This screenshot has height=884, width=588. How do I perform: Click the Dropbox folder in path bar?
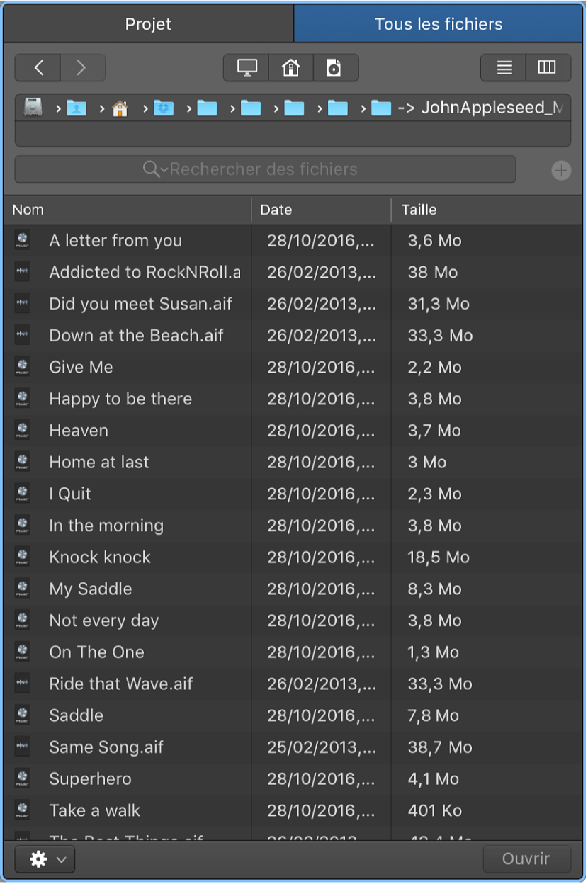coord(164,108)
